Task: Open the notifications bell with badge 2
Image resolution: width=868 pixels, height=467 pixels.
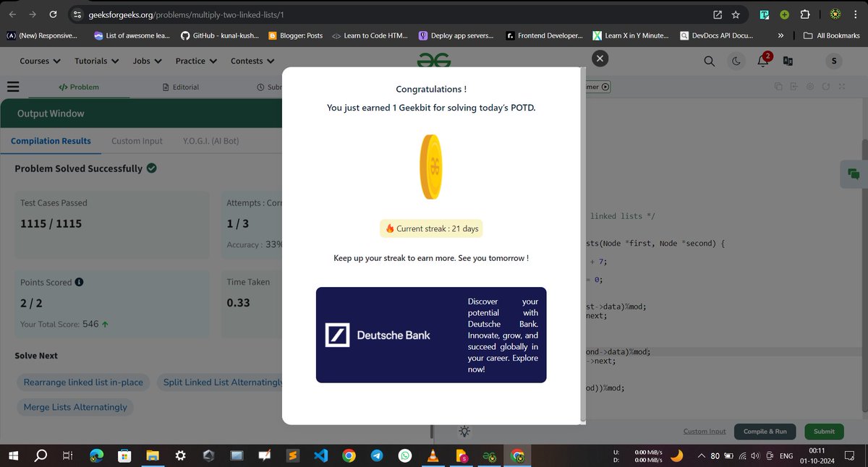Action: [763, 61]
